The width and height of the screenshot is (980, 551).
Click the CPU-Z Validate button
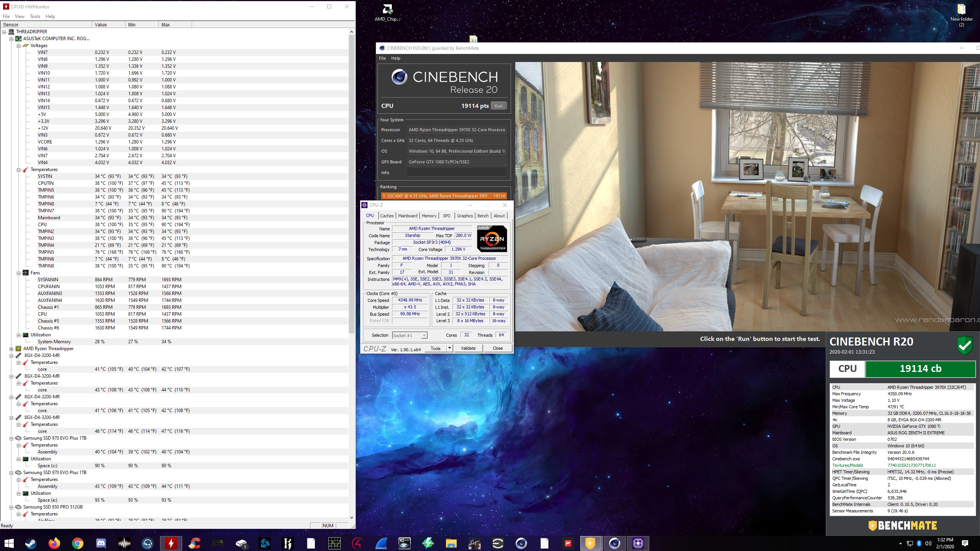coord(468,348)
